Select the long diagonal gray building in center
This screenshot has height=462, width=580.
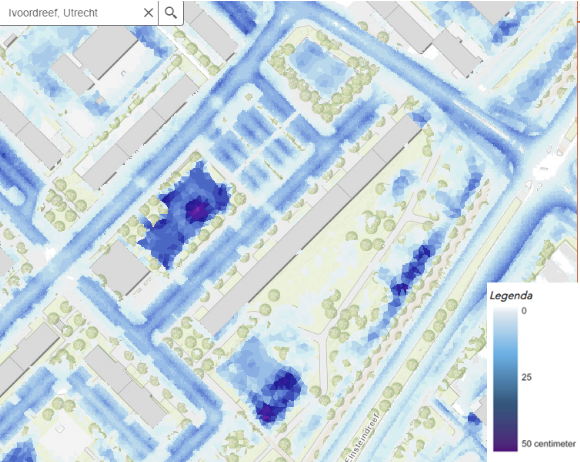coord(311,224)
